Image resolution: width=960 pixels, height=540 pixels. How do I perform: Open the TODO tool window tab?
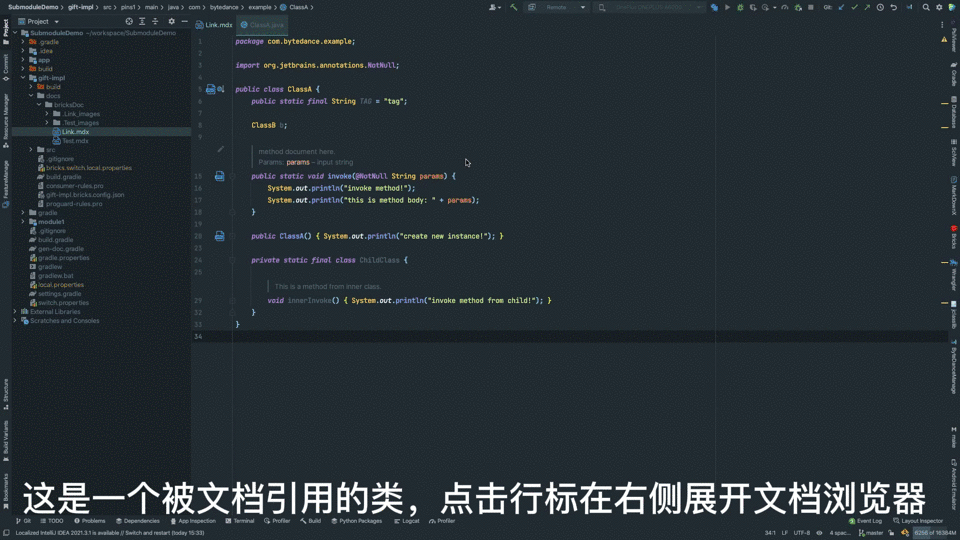(51, 521)
